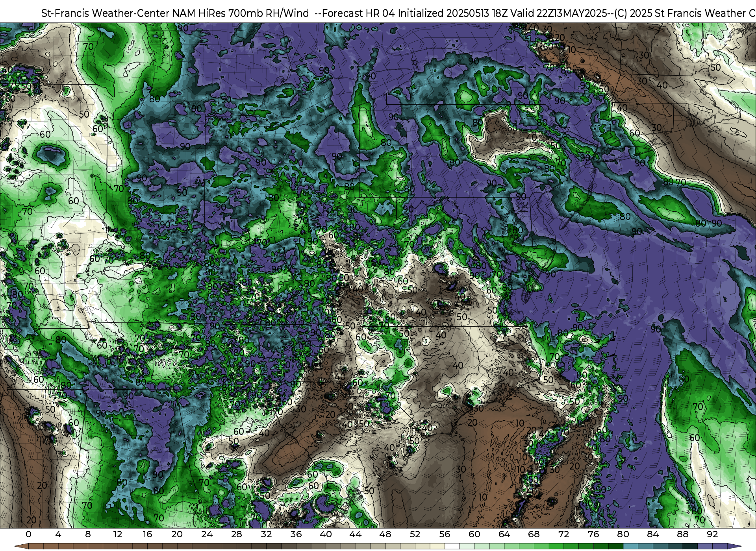The width and height of the screenshot is (756, 551).
Task: Click the colorbar tick label '52'
Action: 415,534
